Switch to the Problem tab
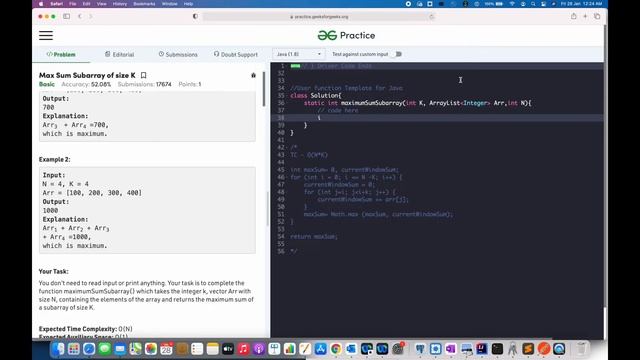 click(61, 54)
